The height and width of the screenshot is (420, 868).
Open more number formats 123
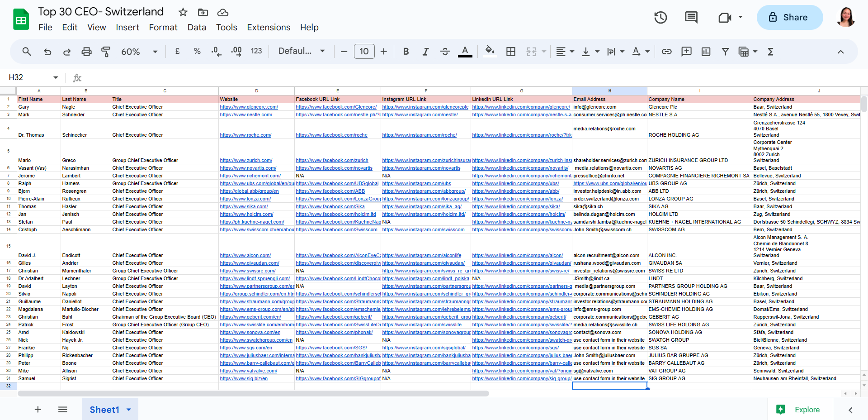pos(256,51)
